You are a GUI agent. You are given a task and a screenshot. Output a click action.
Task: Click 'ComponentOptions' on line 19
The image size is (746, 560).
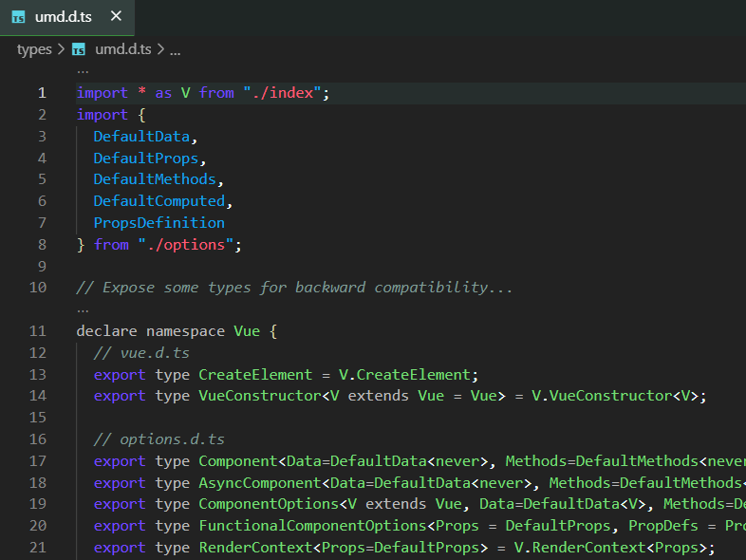(x=269, y=504)
